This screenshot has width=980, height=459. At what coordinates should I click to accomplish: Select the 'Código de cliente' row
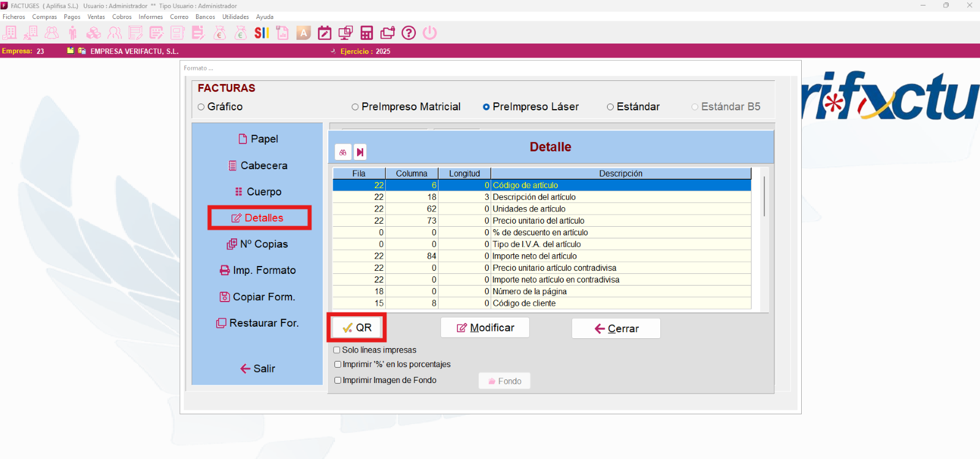click(x=542, y=303)
